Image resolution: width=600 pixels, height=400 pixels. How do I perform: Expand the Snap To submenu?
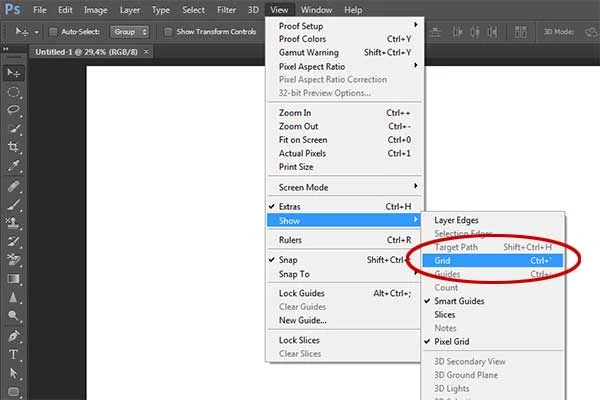pyautogui.click(x=344, y=274)
